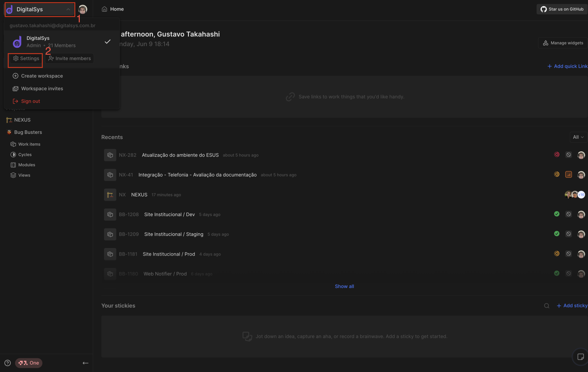
Task: Open the All recents filter dropdown
Action: [x=578, y=137]
